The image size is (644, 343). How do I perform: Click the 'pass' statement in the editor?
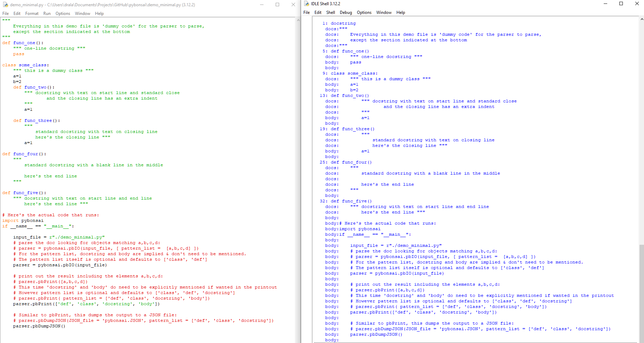tap(19, 54)
